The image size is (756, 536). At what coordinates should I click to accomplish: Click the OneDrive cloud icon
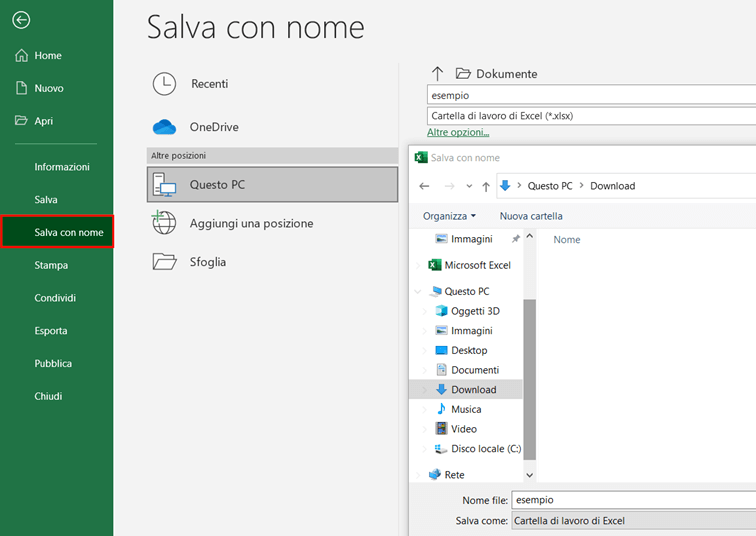coord(164,127)
